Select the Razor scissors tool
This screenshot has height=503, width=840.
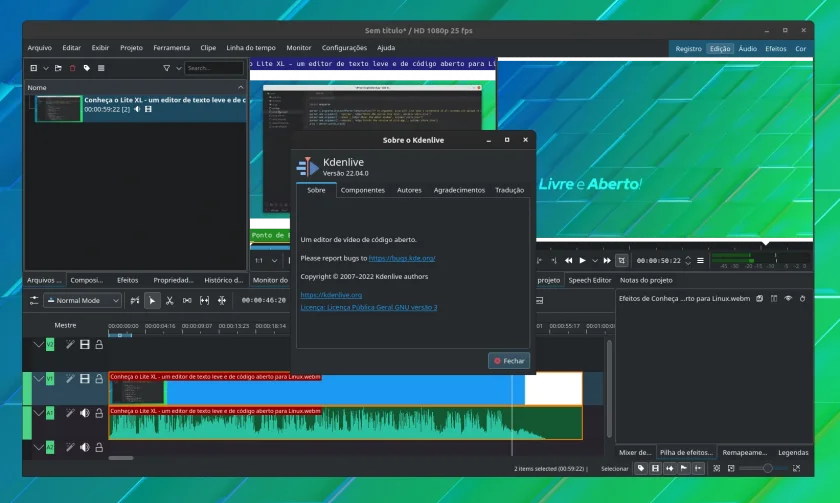[170, 301]
